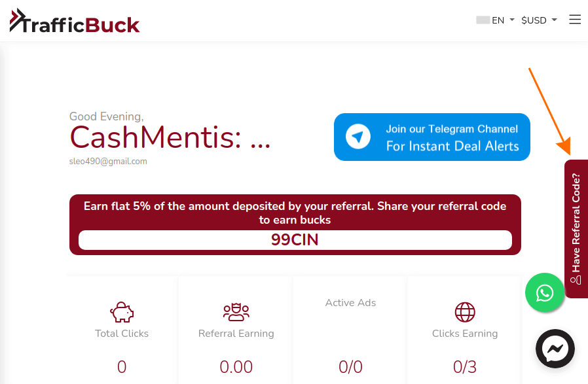
Task: Click the piggy bank Total Clicks icon
Action: (122, 312)
